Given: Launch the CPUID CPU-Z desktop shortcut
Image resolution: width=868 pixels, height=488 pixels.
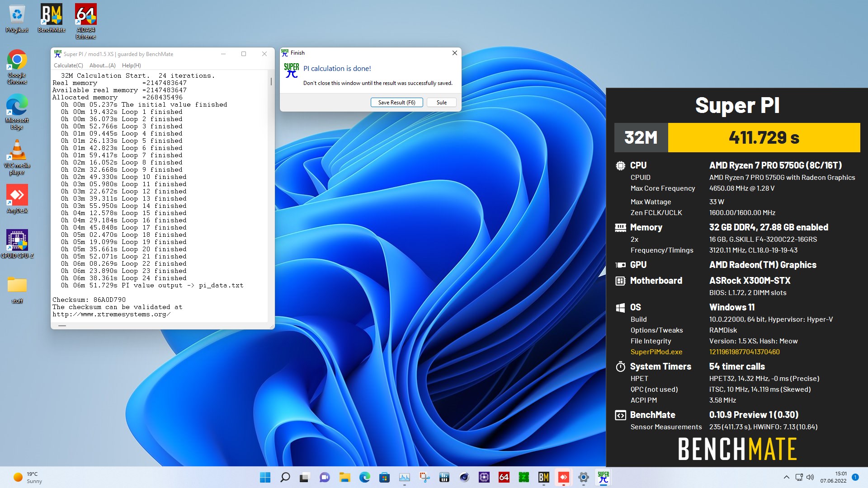Looking at the screenshot, I should tap(17, 244).
